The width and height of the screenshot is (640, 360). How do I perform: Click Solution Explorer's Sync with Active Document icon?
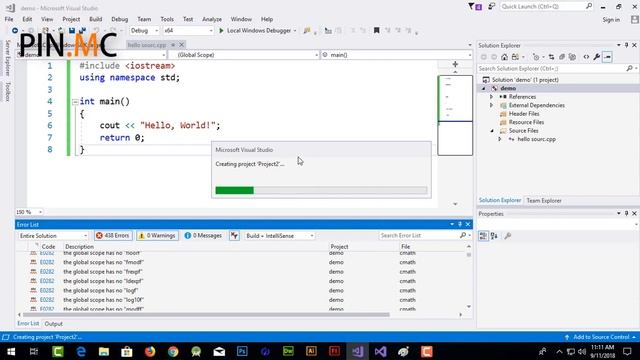pos(551,57)
